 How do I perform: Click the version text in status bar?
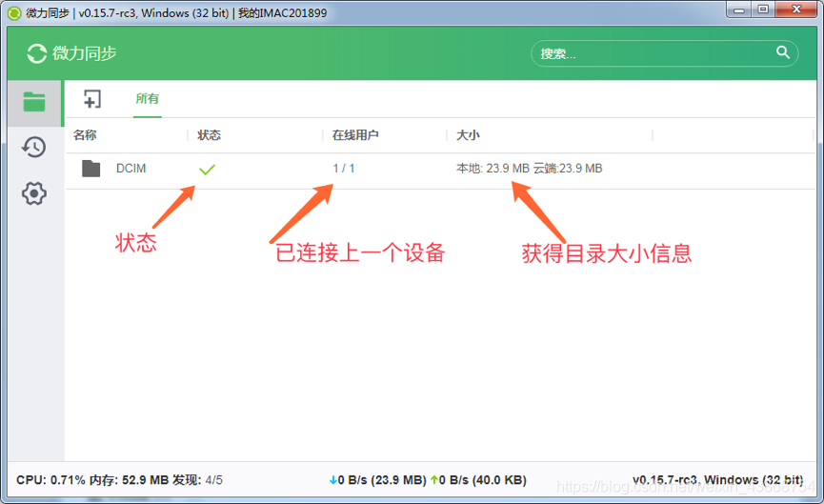click(718, 480)
